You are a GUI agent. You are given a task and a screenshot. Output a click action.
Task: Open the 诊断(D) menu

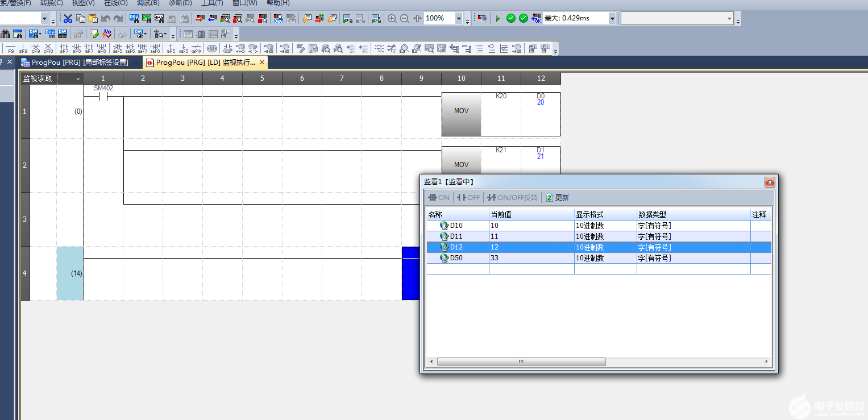point(180,3)
